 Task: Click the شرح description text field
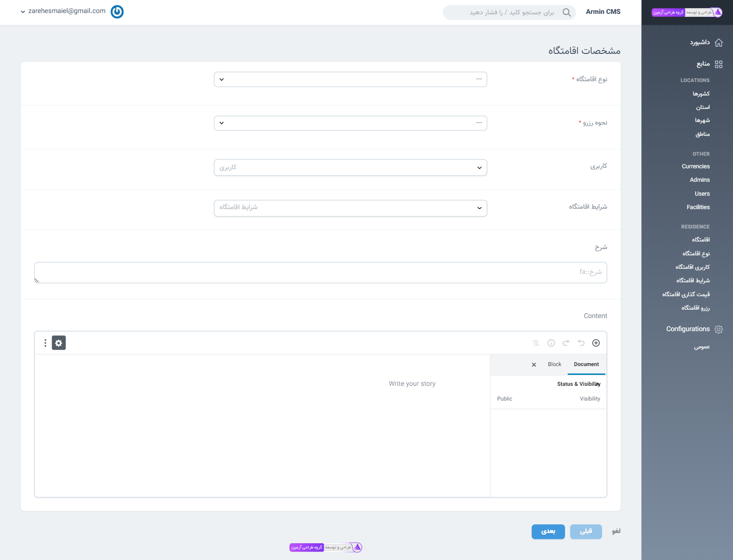[x=320, y=273]
